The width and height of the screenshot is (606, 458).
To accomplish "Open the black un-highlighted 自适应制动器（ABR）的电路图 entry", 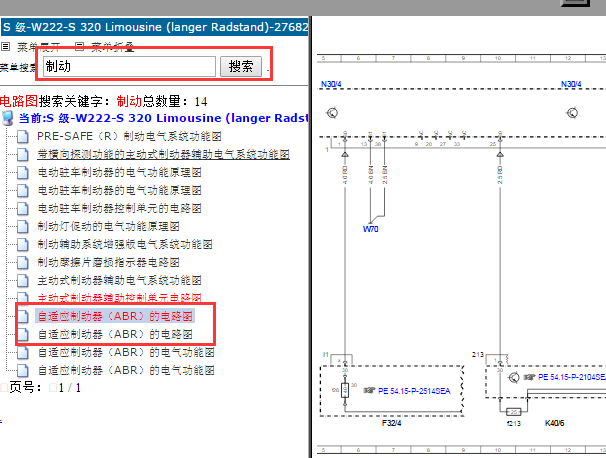I will [115, 334].
